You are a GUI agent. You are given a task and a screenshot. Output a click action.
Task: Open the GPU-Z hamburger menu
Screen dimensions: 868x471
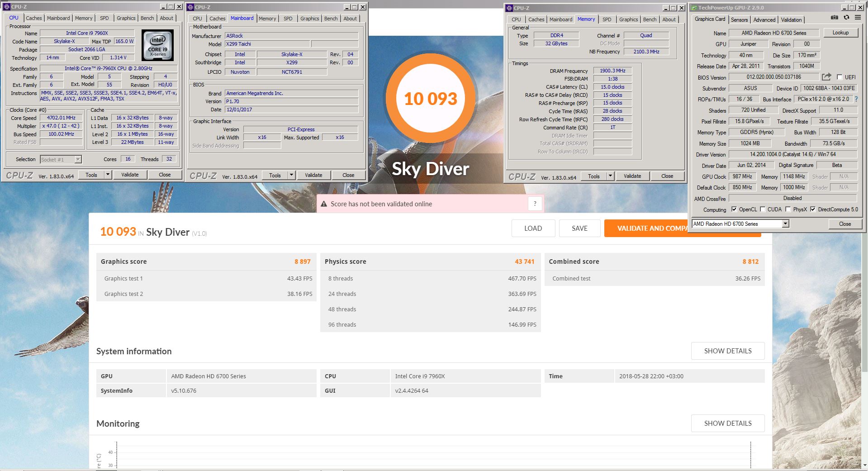[858, 18]
